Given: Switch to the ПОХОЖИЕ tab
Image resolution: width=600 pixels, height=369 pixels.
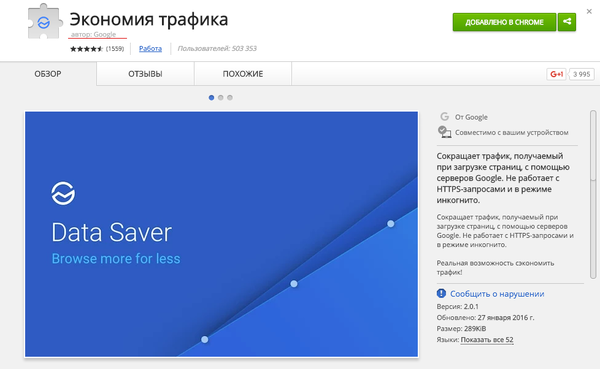Looking at the screenshot, I should point(243,74).
